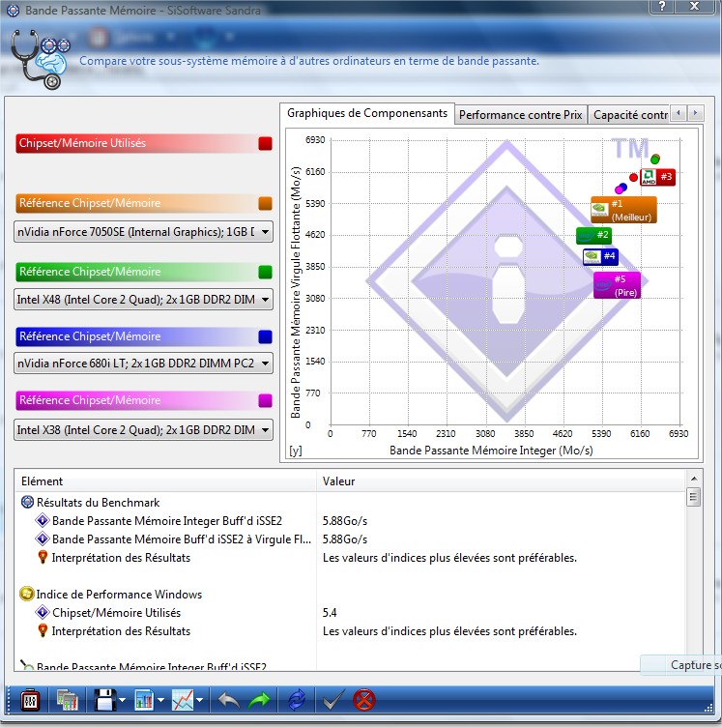Open the nVidia nForce 680i LT dropdown
Viewport: 722px width, 728px height.
143,364
